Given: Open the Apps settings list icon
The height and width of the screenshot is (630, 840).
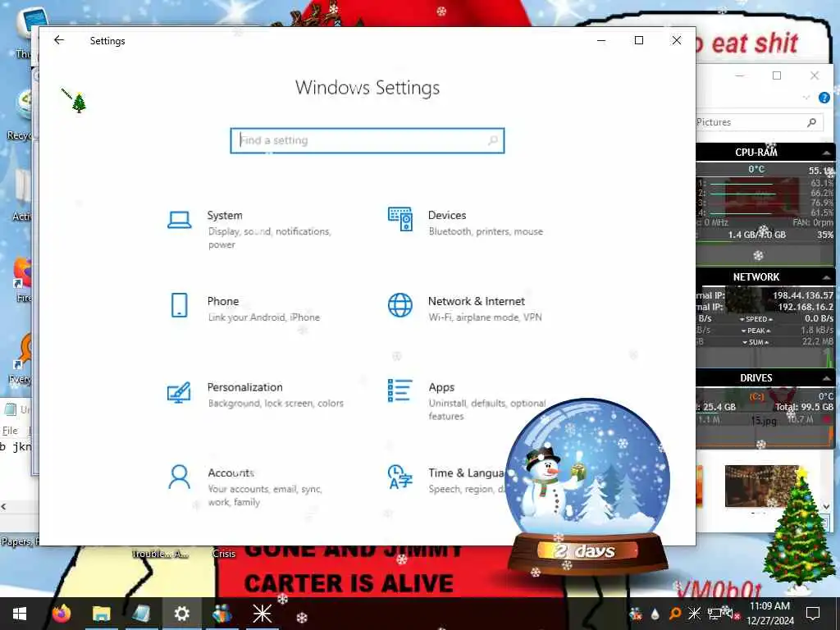Looking at the screenshot, I should (x=400, y=390).
